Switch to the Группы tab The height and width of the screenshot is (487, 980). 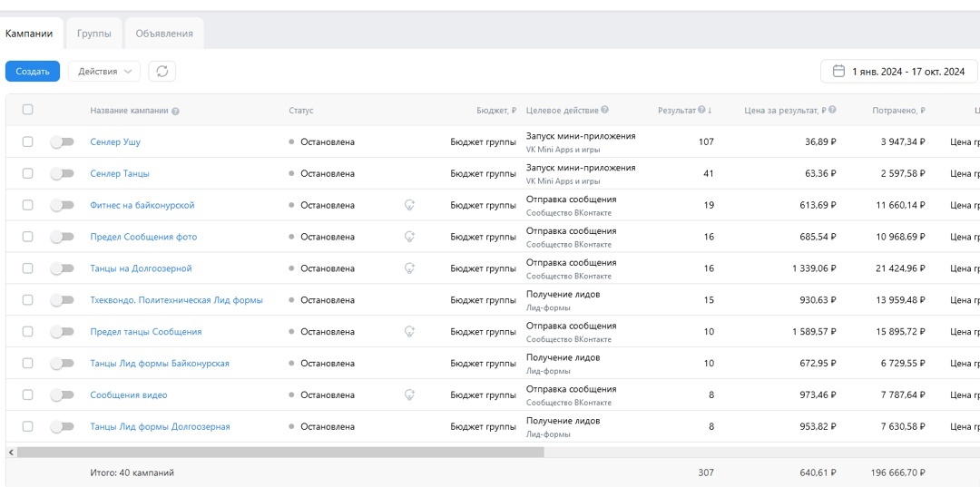point(94,34)
